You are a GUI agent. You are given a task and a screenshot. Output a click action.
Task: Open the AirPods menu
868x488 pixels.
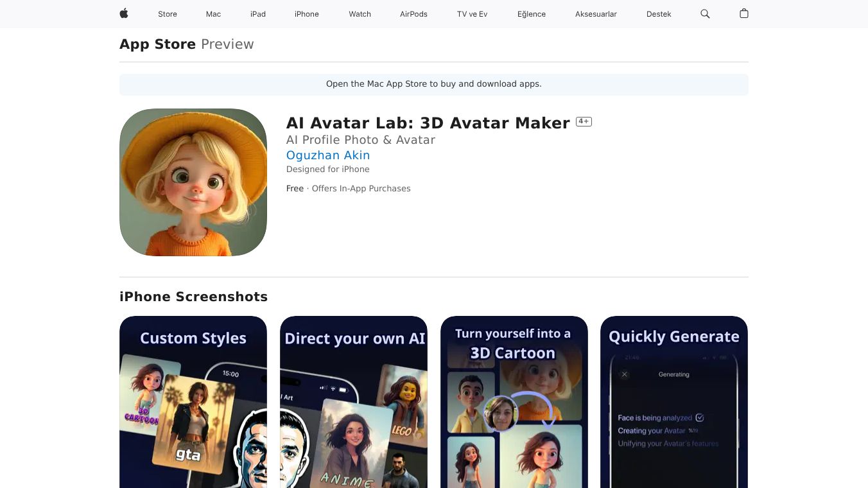pyautogui.click(x=413, y=14)
